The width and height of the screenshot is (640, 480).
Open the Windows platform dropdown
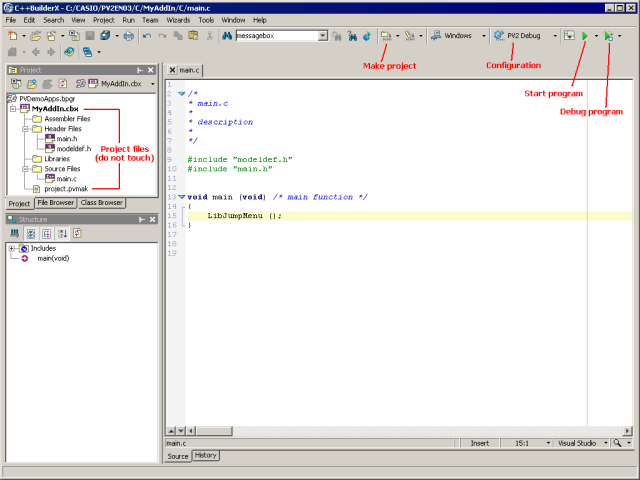(484, 36)
